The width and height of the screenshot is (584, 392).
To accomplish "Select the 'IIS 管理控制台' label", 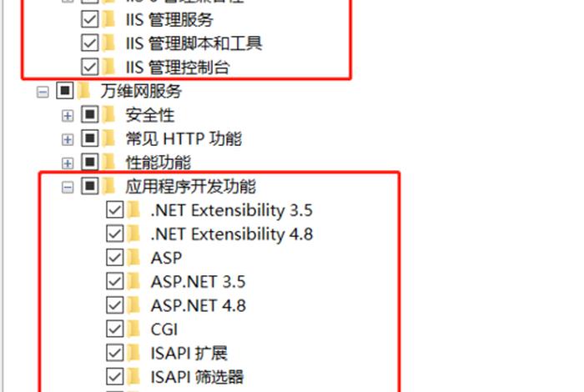I will [x=178, y=68].
